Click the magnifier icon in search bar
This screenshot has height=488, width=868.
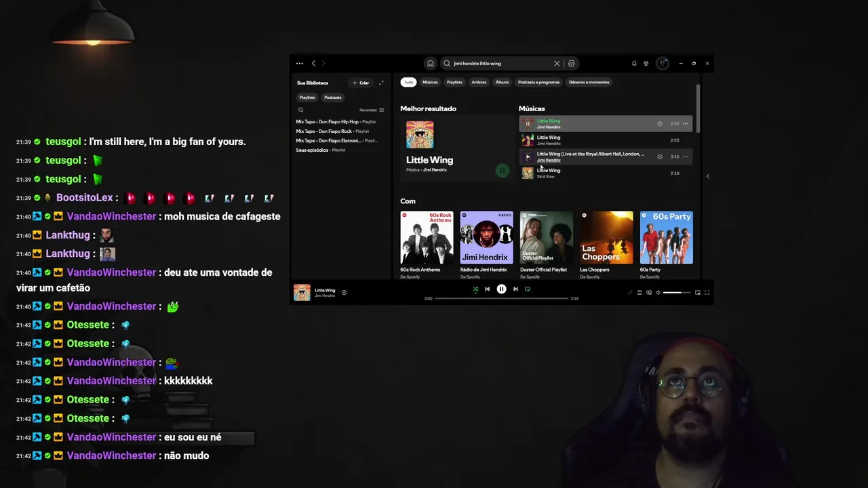[x=447, y=63]
